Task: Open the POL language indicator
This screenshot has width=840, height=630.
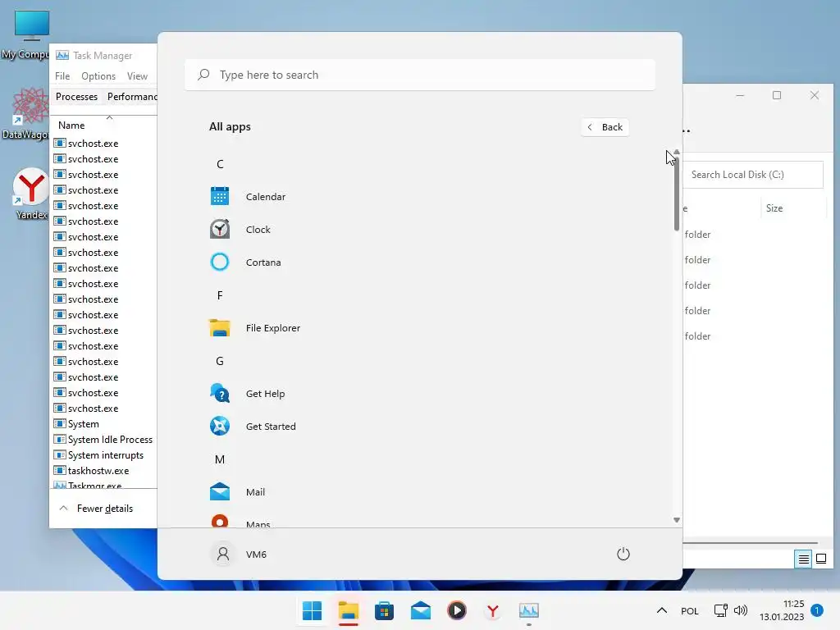Action: 689,610
